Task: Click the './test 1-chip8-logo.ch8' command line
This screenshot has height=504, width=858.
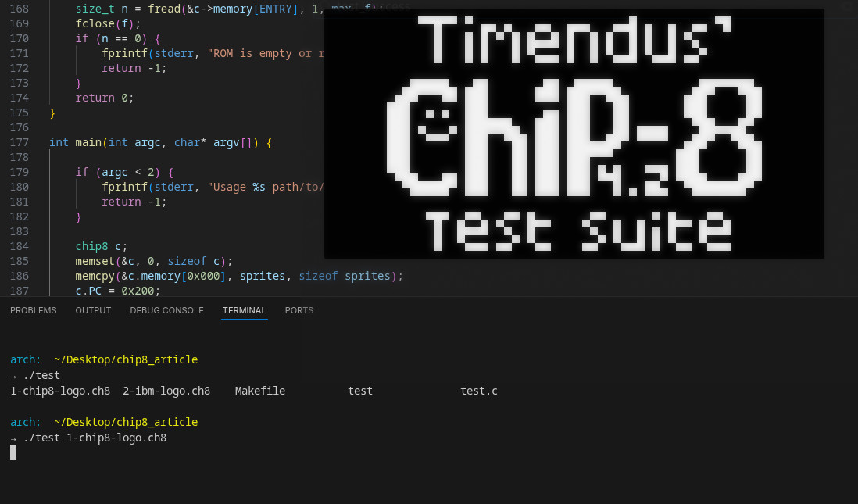Action: pyautogui.click(x=95, y=438)
